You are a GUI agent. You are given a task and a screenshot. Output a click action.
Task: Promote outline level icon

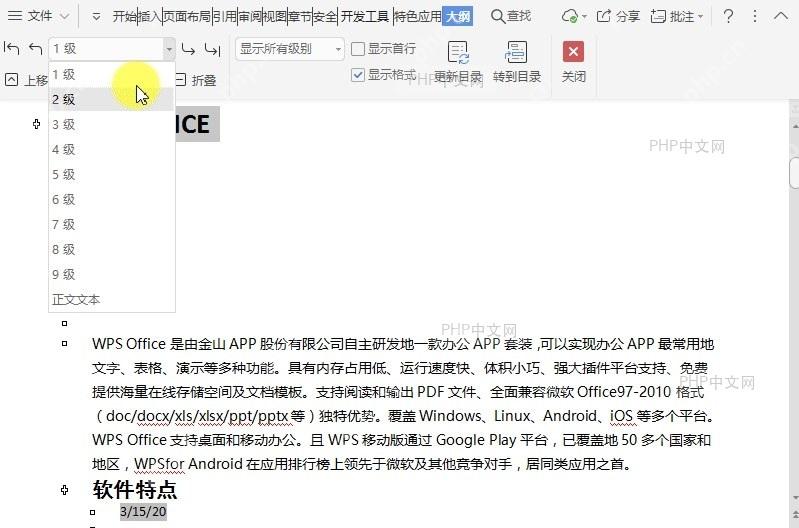tap(36, 48)
